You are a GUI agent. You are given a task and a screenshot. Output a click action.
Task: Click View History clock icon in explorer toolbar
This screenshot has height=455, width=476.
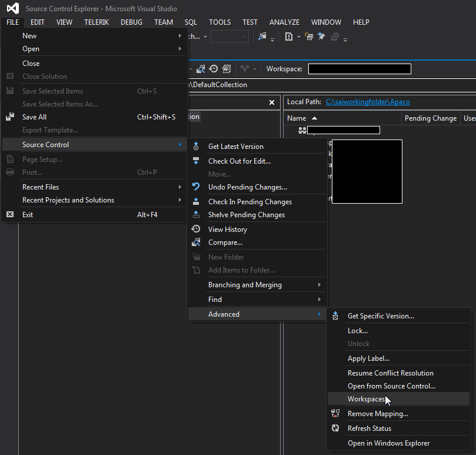coord(214,69)
